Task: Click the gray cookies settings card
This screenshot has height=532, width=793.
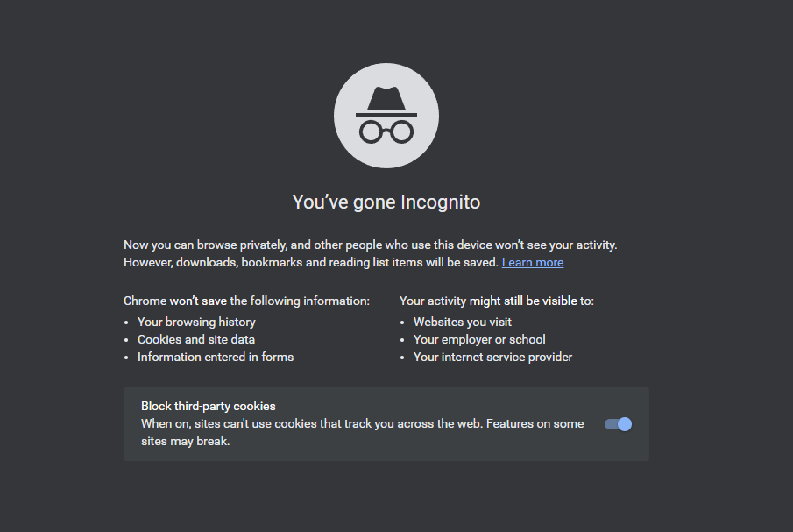Action: [386, 423]
